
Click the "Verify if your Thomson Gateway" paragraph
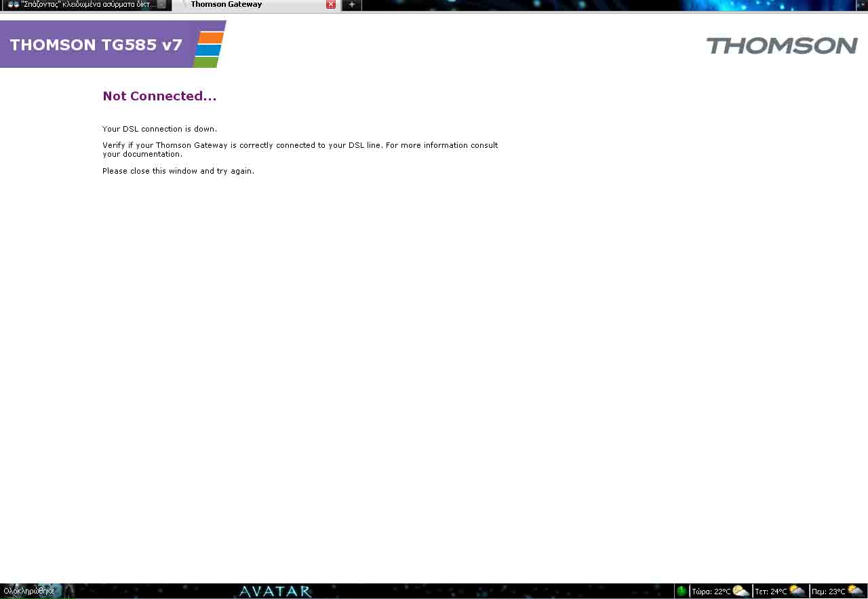(300, 149)
